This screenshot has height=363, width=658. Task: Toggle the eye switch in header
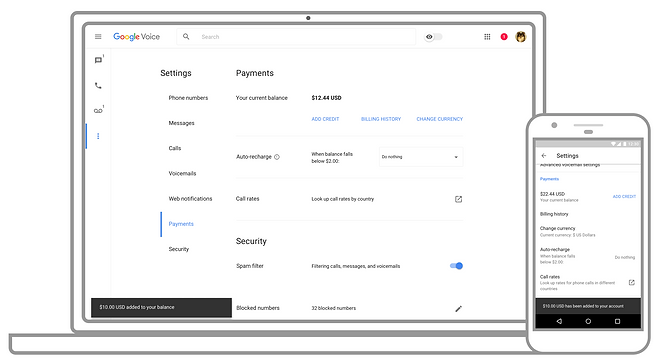(x=433, y=37)
